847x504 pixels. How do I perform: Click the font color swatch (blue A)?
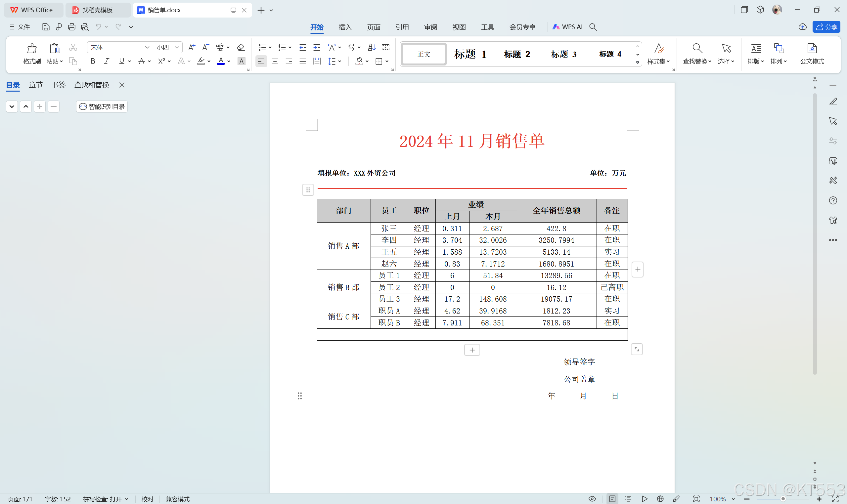pos(221,61)
